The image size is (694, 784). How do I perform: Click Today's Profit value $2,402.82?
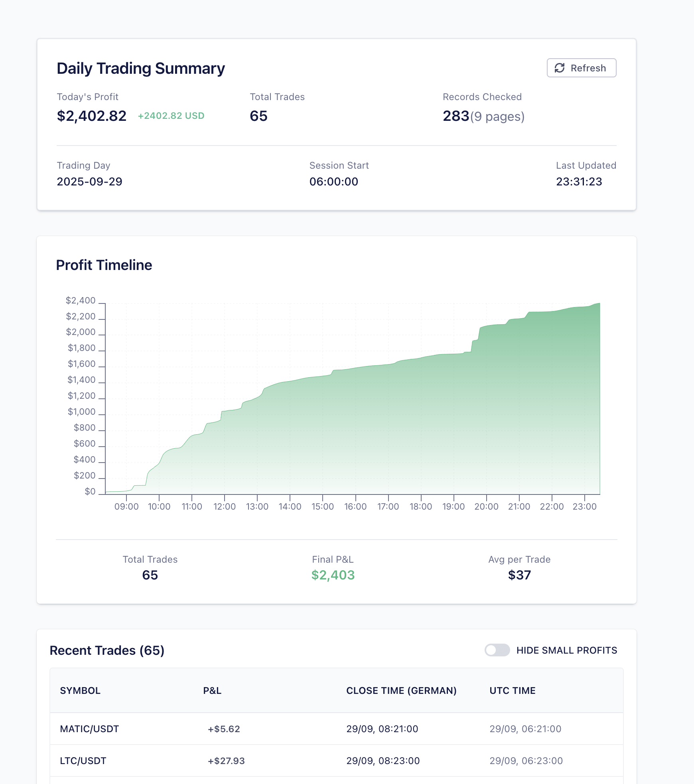click(x=92, y=116)
